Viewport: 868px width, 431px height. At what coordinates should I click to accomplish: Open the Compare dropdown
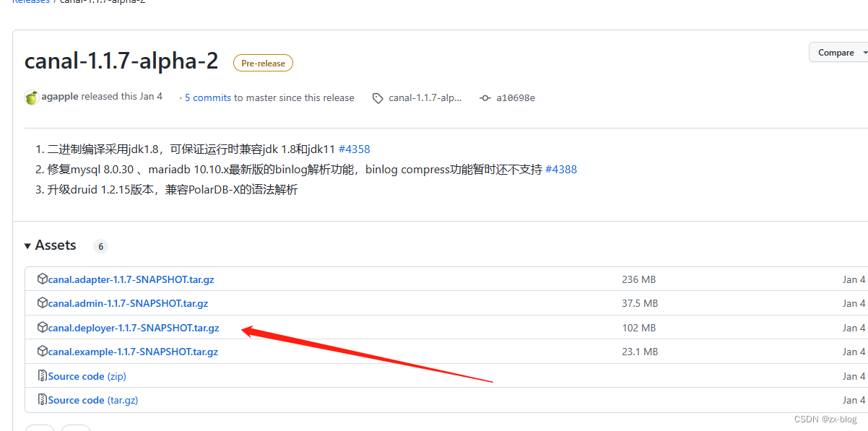coord(838,53)
